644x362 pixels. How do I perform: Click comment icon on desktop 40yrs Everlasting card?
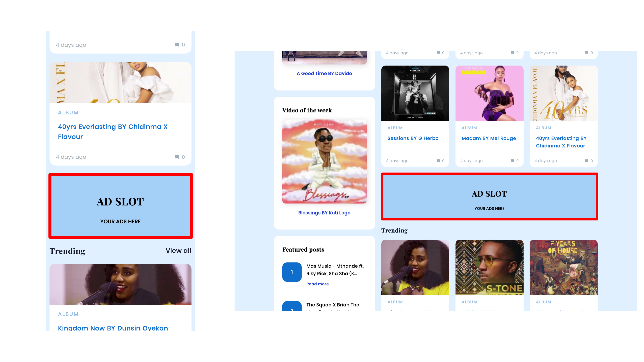click(x=586, y=161)
